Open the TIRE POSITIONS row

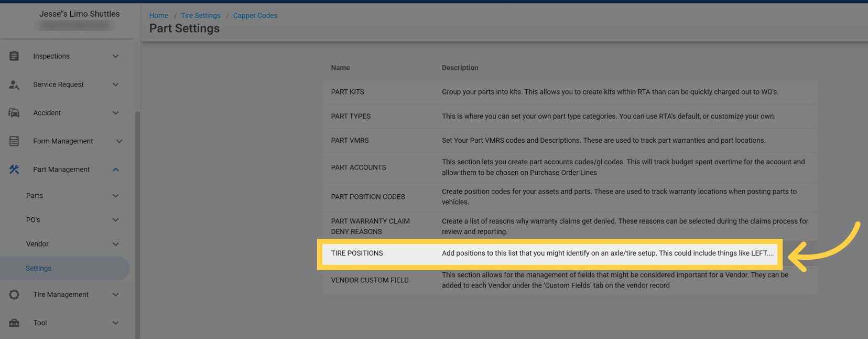[357, 253]
